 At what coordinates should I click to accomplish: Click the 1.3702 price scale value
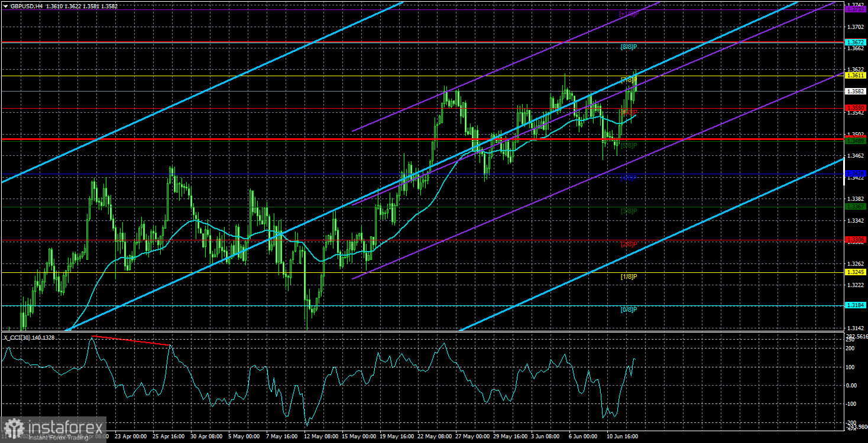[856, 27]
